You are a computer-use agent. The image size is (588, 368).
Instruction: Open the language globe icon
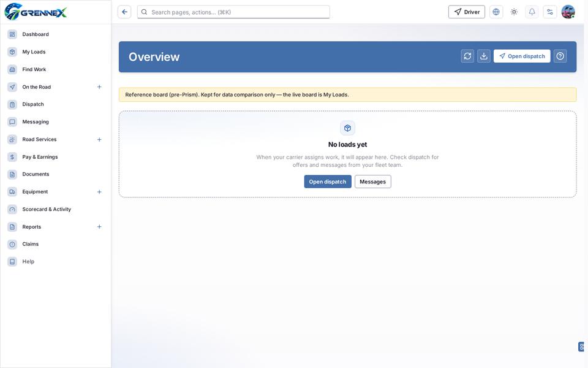pos(496,12)
